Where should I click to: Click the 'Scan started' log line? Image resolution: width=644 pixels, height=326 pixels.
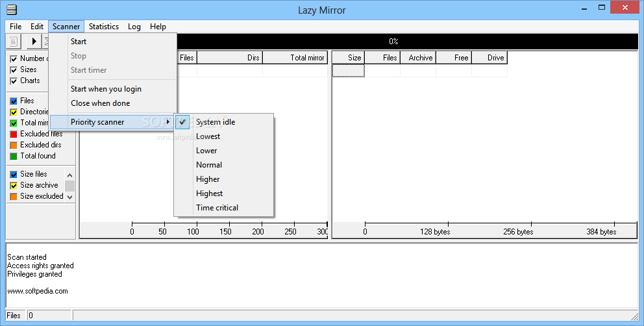coord(27,257)
